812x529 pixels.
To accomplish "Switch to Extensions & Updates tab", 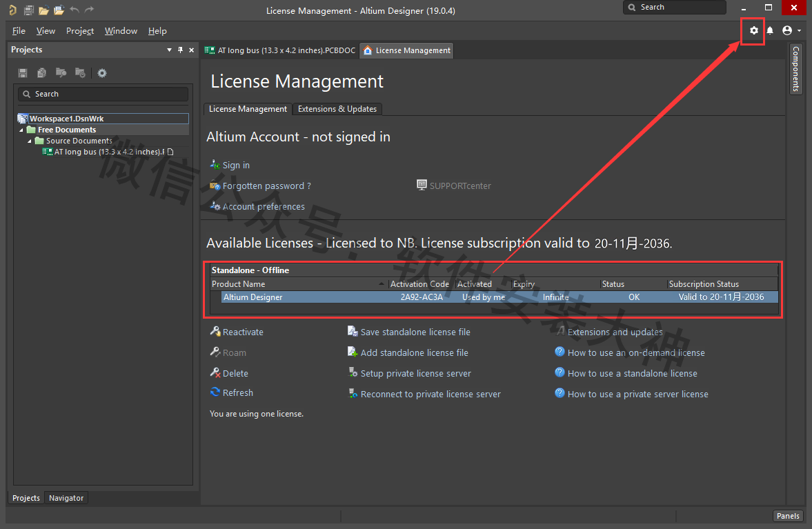I will (x=337, y=109).
